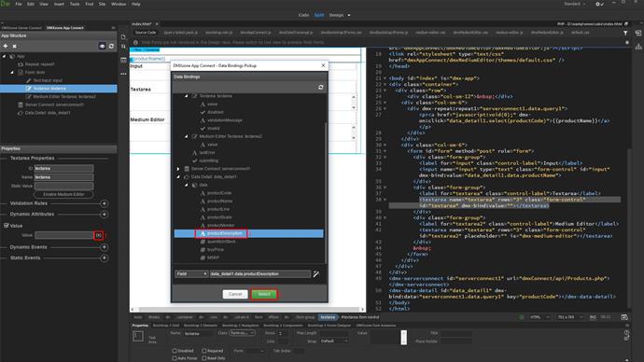644x362 pixels.
Task: Open the three-dots more tools icon
Action: click(123, 74)
